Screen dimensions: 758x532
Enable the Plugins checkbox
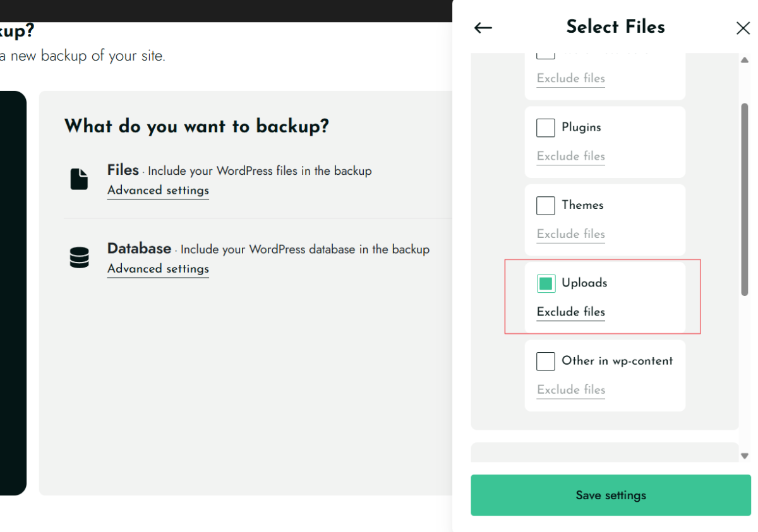coord(546,127)
